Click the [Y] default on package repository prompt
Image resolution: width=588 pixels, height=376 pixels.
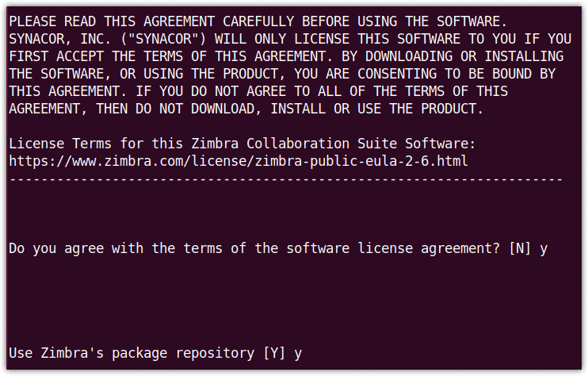tap(274, 353)
